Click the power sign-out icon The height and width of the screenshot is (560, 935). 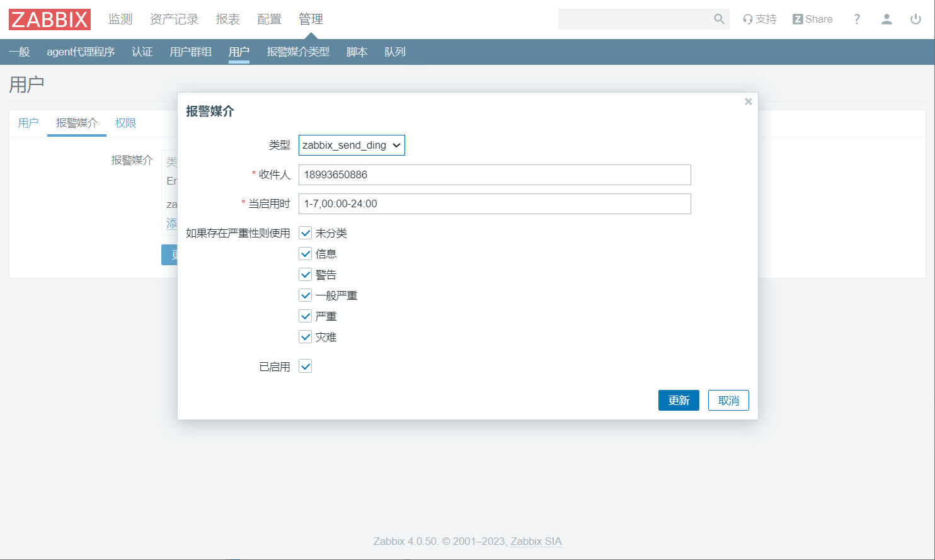point(915,19)
